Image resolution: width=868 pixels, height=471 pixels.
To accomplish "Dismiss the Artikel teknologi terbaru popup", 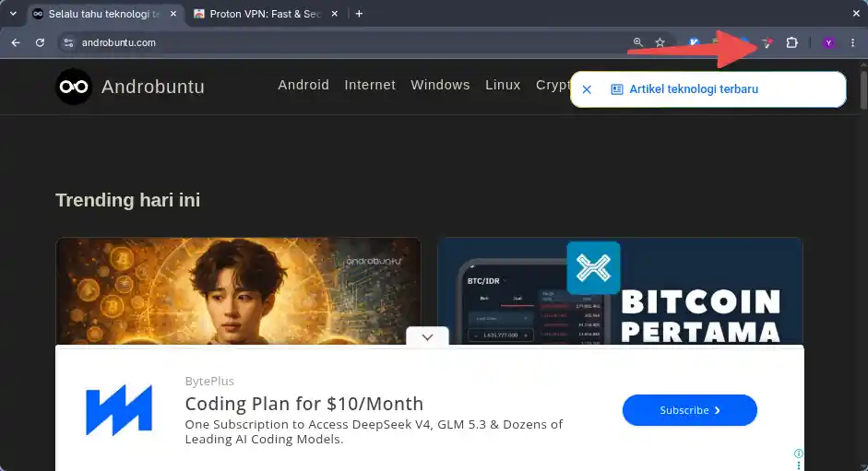I will (587, 89).
